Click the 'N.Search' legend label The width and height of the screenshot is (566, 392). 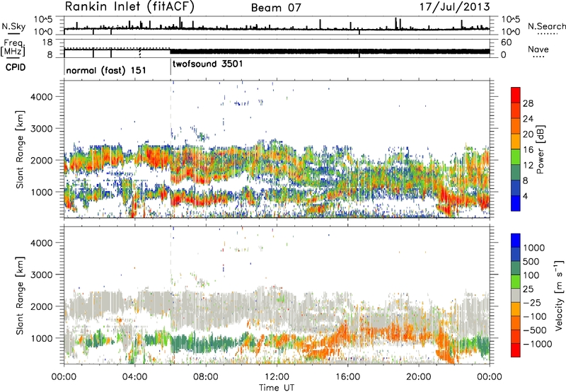547,26
